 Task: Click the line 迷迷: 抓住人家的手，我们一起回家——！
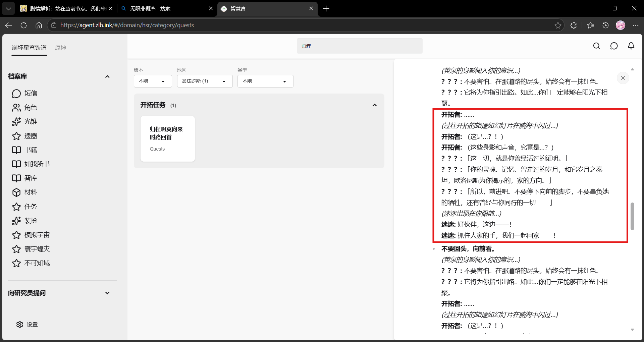[499, 236]
